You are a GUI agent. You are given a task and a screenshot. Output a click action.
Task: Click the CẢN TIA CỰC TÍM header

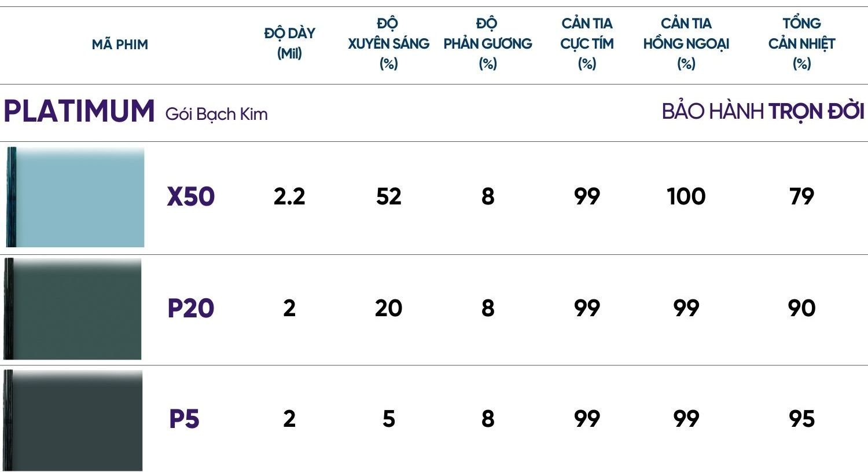(587, 43)
